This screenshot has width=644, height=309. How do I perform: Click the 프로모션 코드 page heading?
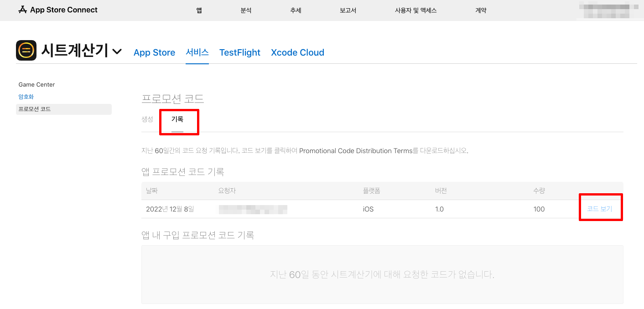pyautogui.click(x=173, y=98)
